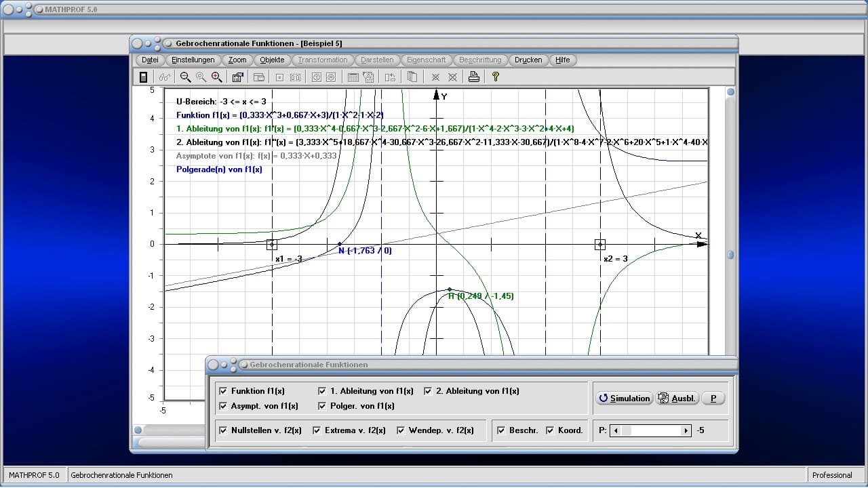Viewport: 868px width, 488px height.
Task: Click the x1 = -3 boundary marker box
Action: point(271,245)
